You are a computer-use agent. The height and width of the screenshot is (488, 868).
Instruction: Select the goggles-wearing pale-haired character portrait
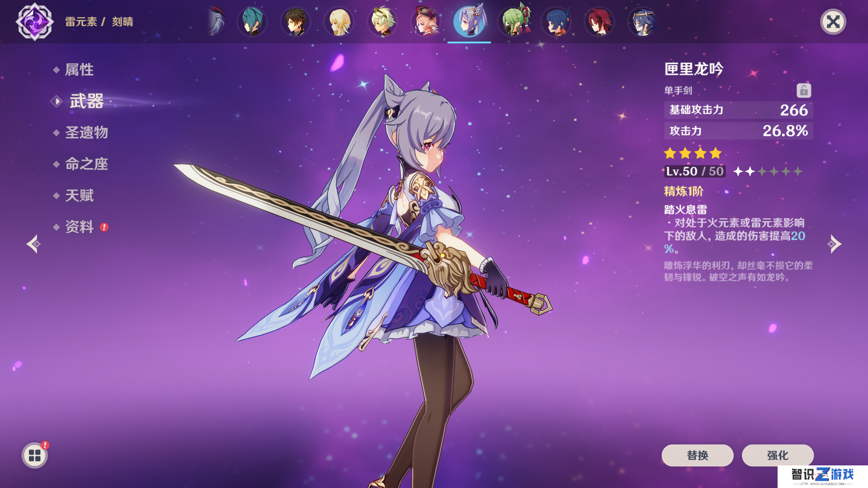click(x=382, y=22)
